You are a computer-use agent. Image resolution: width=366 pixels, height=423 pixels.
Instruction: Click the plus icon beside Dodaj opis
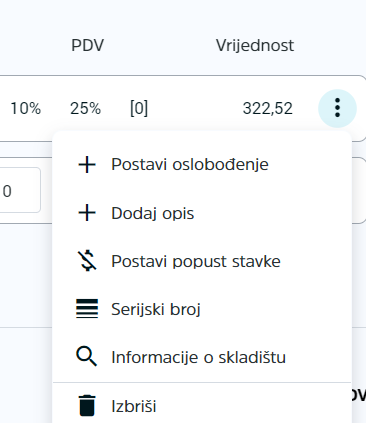(x=87, y=213)
